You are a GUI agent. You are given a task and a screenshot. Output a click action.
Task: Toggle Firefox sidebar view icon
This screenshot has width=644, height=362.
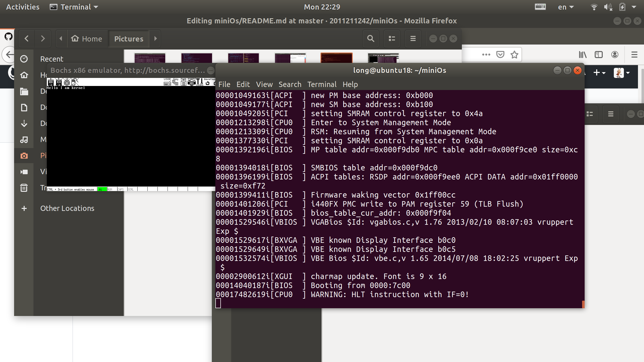coord(598,55)
